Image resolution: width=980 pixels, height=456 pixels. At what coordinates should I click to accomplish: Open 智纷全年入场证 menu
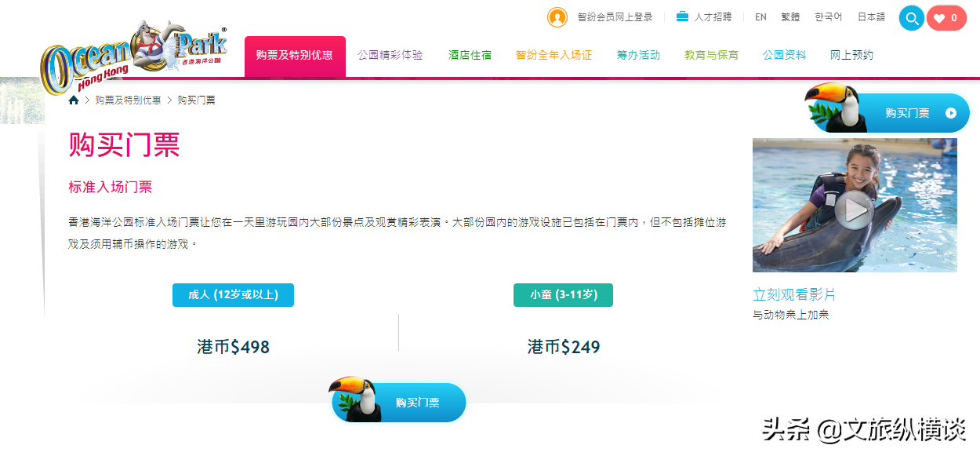coord(554,56)
